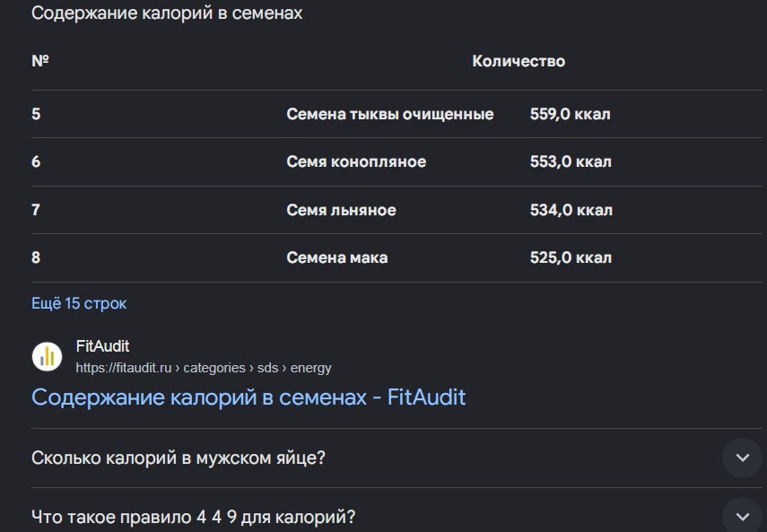Expand 'Сколько калорий в мужском яйце?' chevron
Image resolution: width=767 pixels, height=532 pixels.
(742, 458)
